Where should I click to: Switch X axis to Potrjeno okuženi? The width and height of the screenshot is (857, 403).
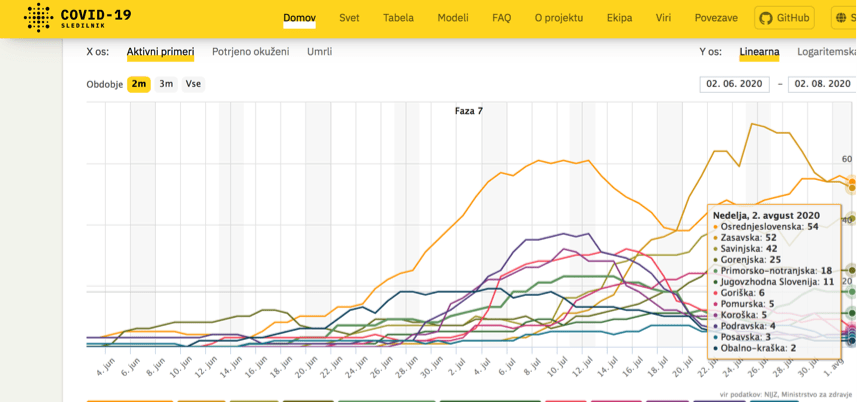pos(250,52)
